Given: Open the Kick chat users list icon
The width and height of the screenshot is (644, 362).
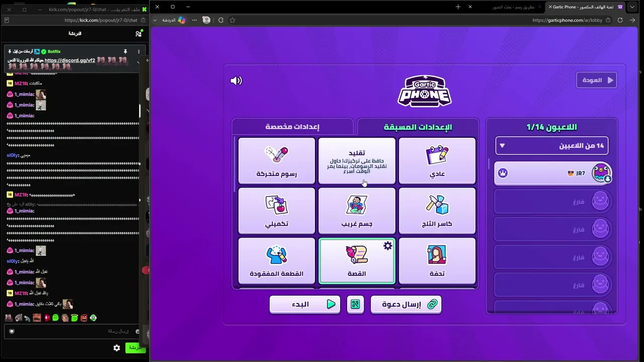Looking at the screenshot, I should (x=138, y=34).
